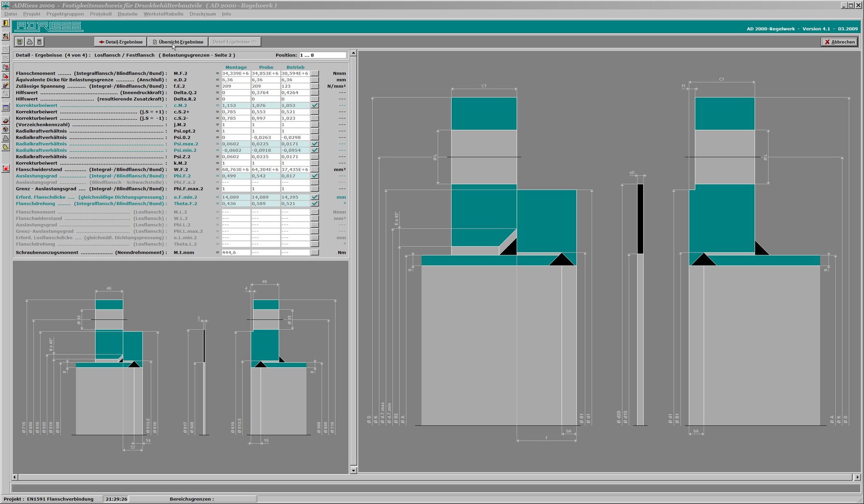Open the Werkstofftabelle menu

(x=163, y=14)
